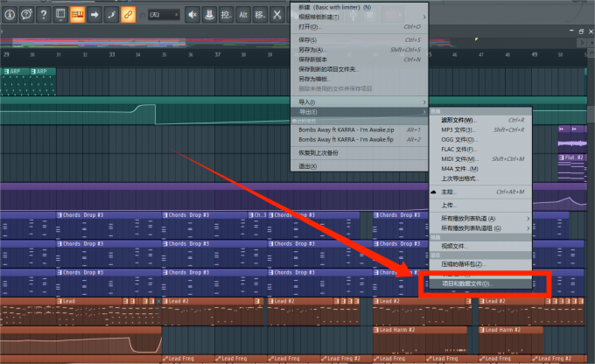Choose 打开(O)... from the file menu
Image resolution: width=595 pixels, height=364 pixels.
359,27
